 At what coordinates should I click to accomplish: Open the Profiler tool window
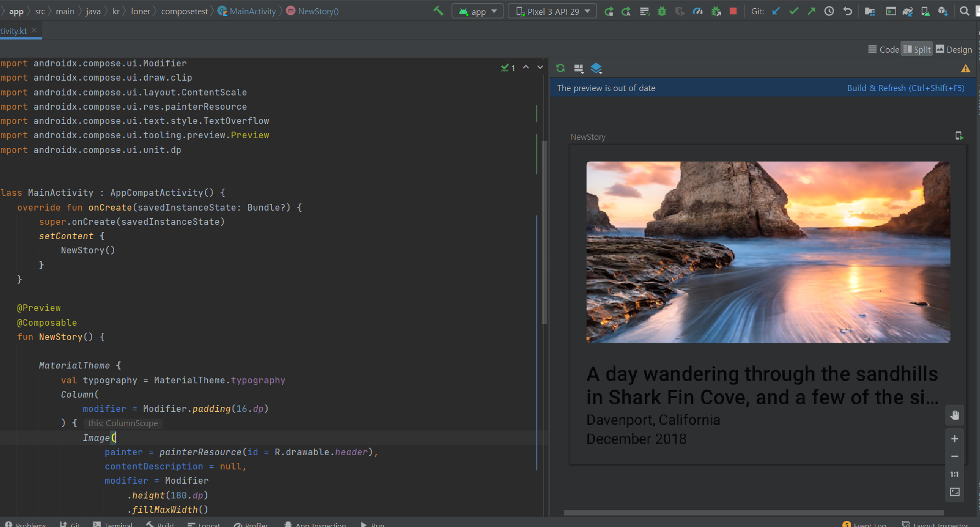coord(251,524)
